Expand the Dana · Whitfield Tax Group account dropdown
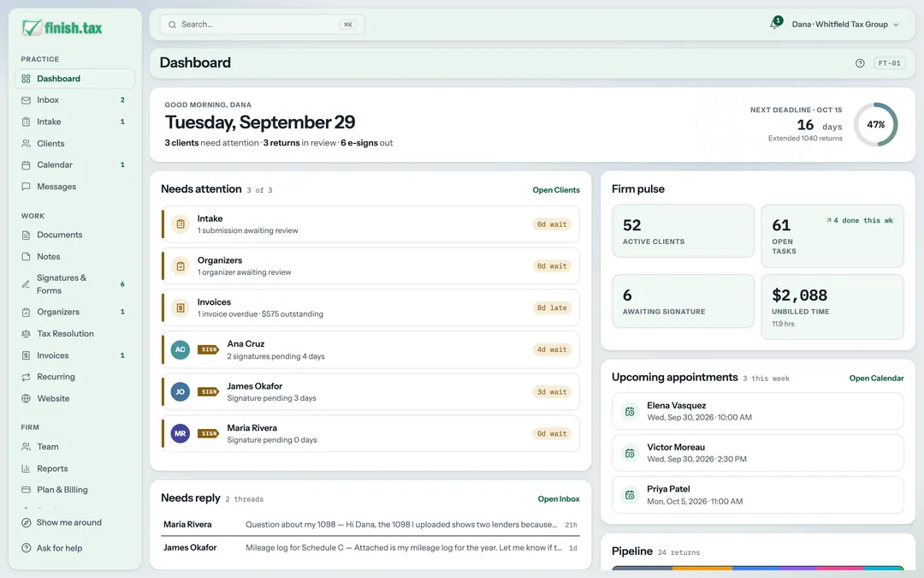Screen dimensions: 924x578 coord(845,24)
